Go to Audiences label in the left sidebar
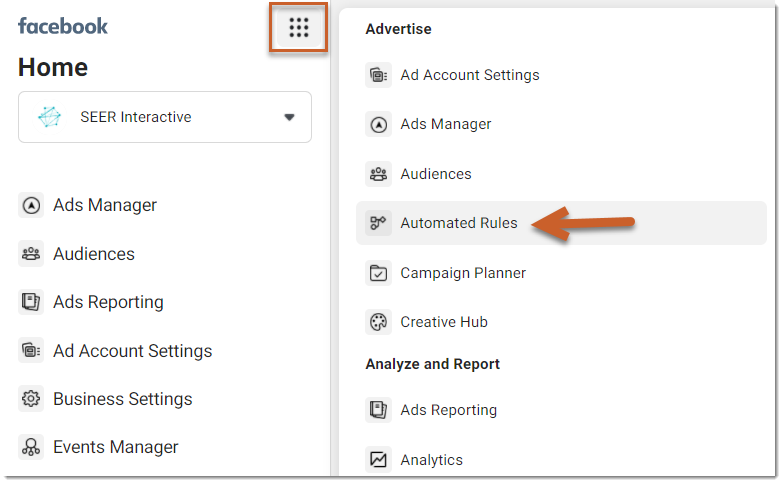This screenshot has width=783, height=484. [x=94, y=254]
